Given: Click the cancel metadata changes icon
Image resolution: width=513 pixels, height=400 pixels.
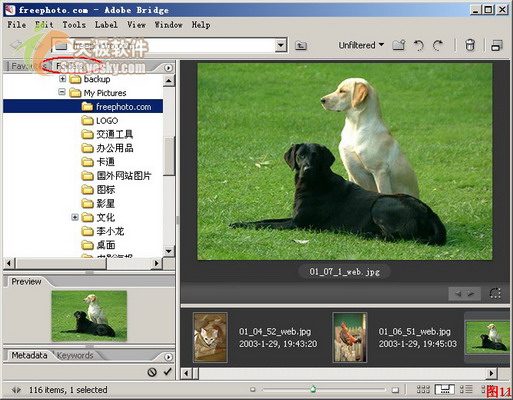Looking at the screenshot, I should (x=152, y=372).
